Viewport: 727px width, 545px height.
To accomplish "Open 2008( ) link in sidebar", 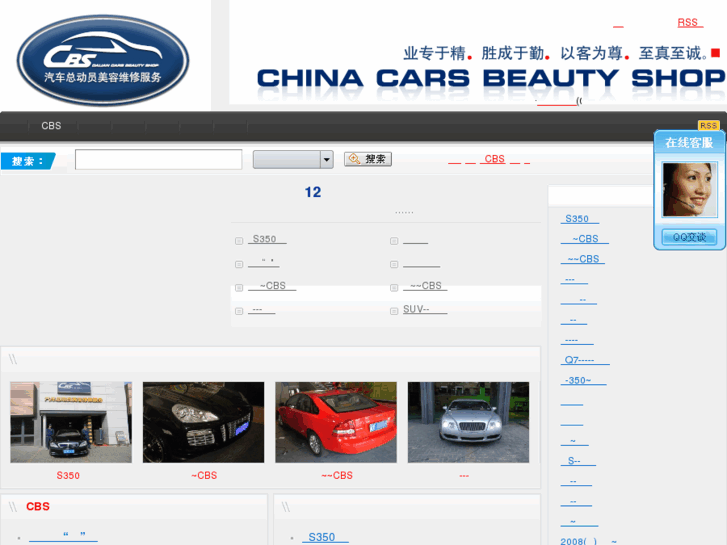I will (x=589, y=541).
